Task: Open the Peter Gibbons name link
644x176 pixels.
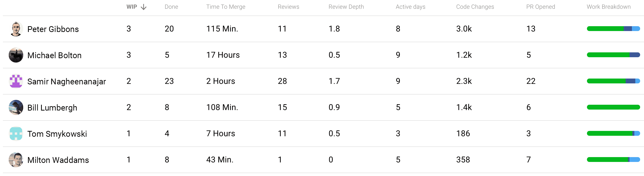Action: click(x=53, y=29)
